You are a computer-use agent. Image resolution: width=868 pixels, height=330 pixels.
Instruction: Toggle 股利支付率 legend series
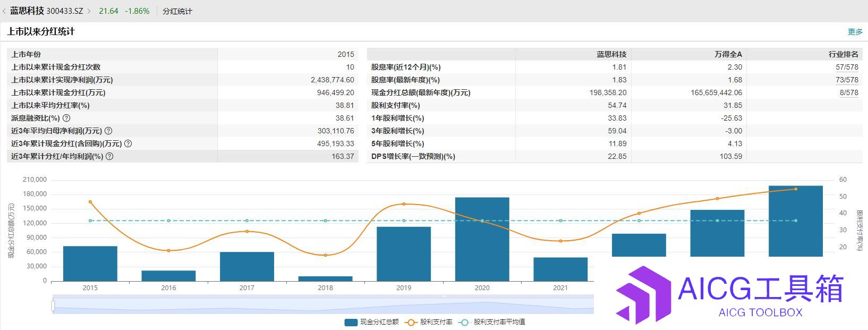[x=428, y=322]
